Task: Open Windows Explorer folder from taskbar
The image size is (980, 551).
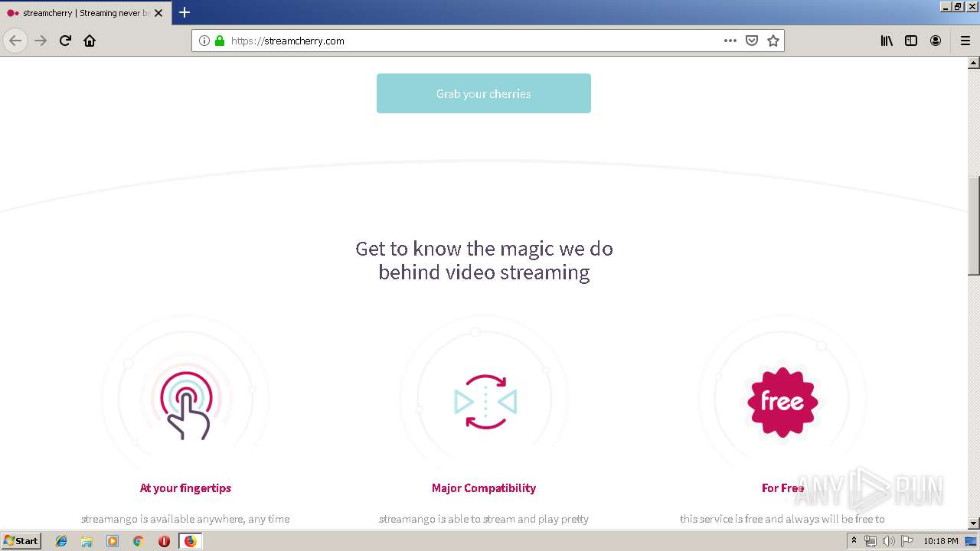Action: point(87,541)
